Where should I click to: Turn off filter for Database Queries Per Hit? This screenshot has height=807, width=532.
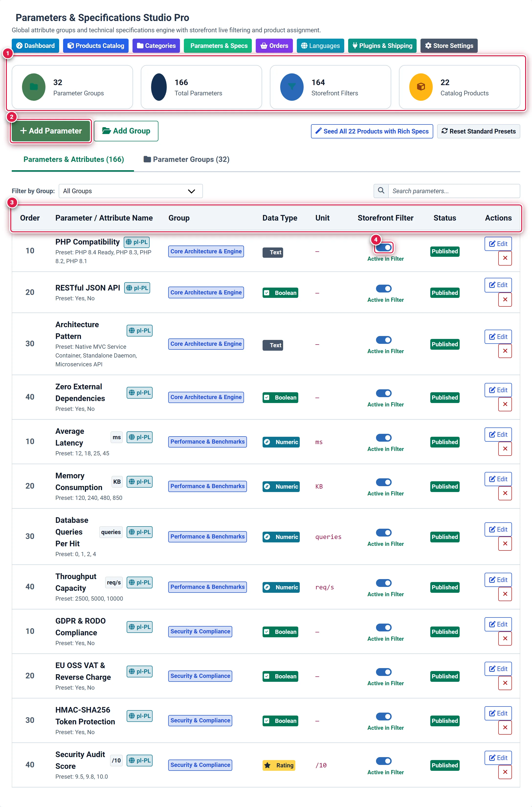point(384,532)
